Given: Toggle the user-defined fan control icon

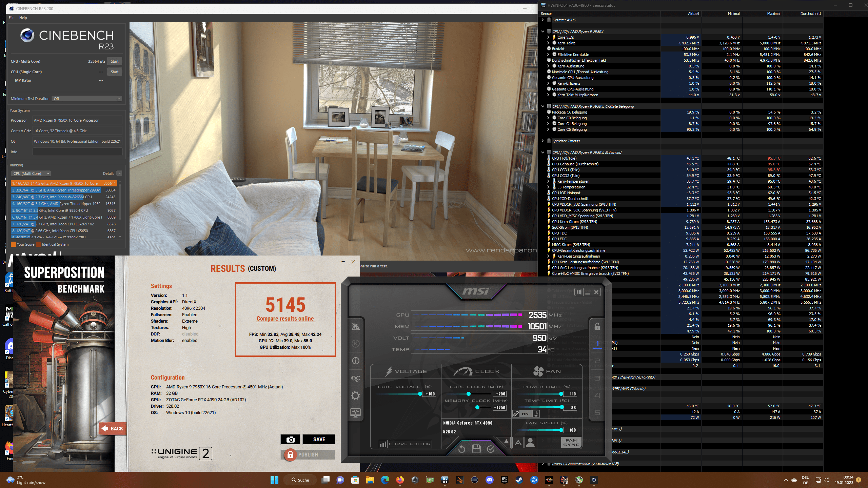Looking at the screenshot, I should (530, 443).
